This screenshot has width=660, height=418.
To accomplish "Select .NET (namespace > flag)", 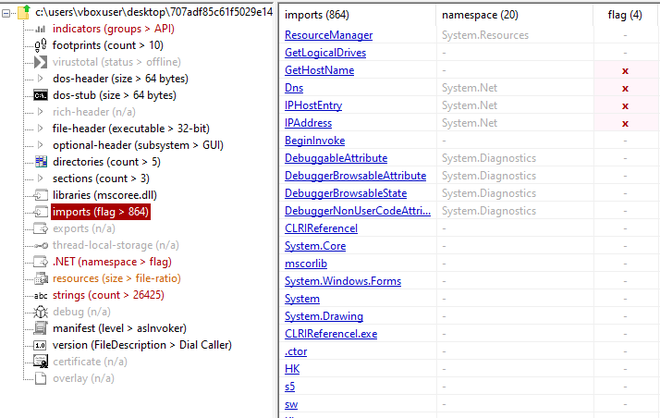I will (112, 262).
